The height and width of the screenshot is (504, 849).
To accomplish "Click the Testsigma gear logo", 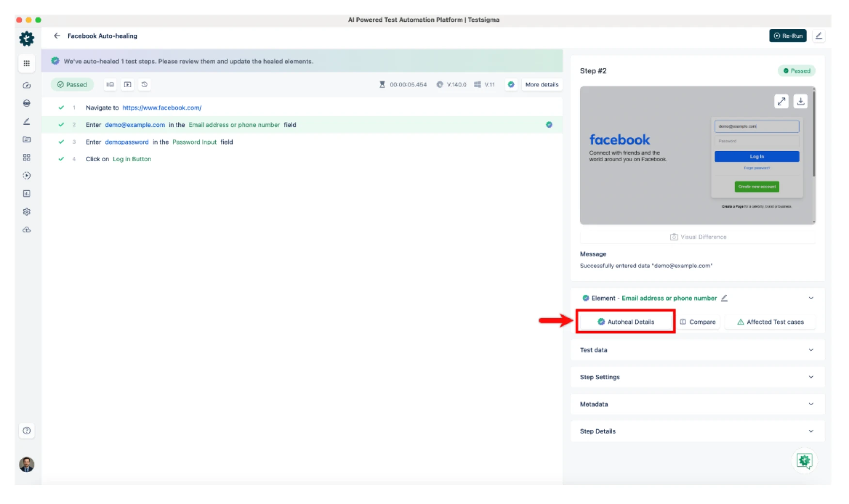I will [27, 38].
